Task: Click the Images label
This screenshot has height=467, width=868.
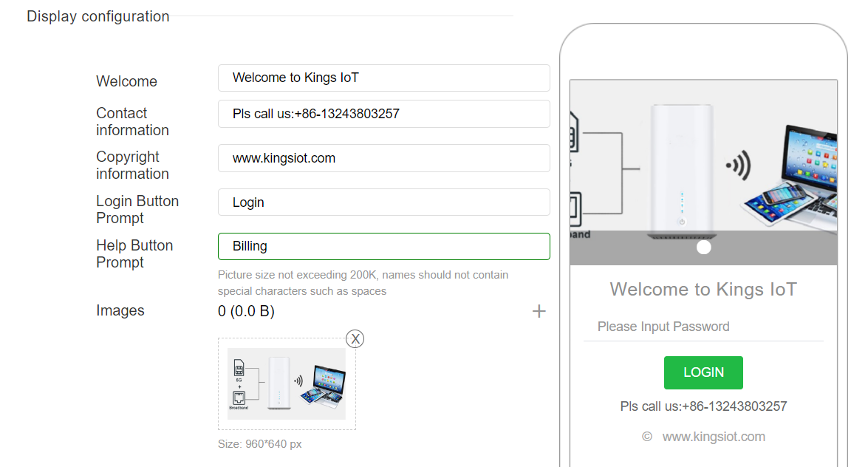Action: tap(120, 311)
